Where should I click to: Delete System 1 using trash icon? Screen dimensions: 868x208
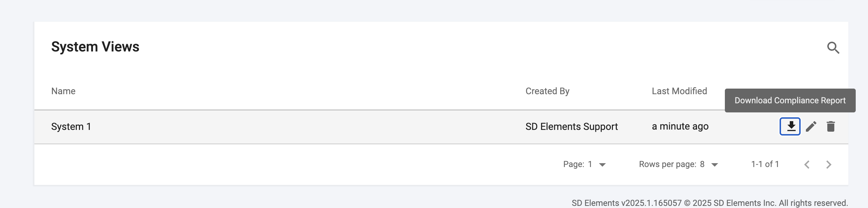click(830, 126)
